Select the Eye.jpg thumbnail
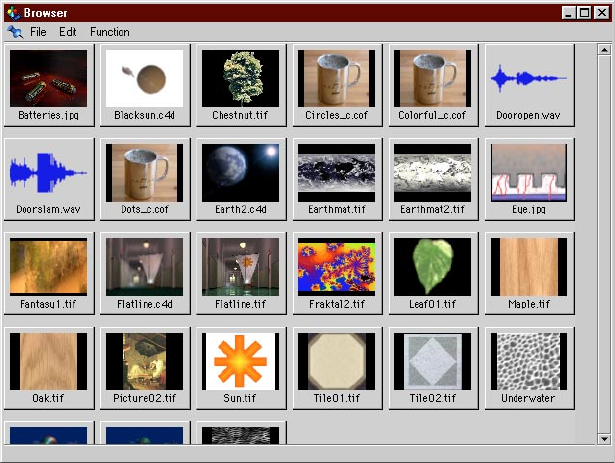Screen dimensions: 615x463 [x=529, y=173]
